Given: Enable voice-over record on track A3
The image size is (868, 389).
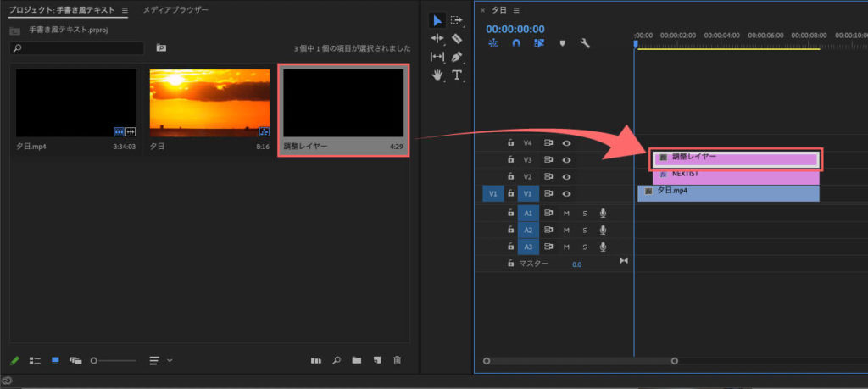Looking at the screenshot, I should coord(603,247).
